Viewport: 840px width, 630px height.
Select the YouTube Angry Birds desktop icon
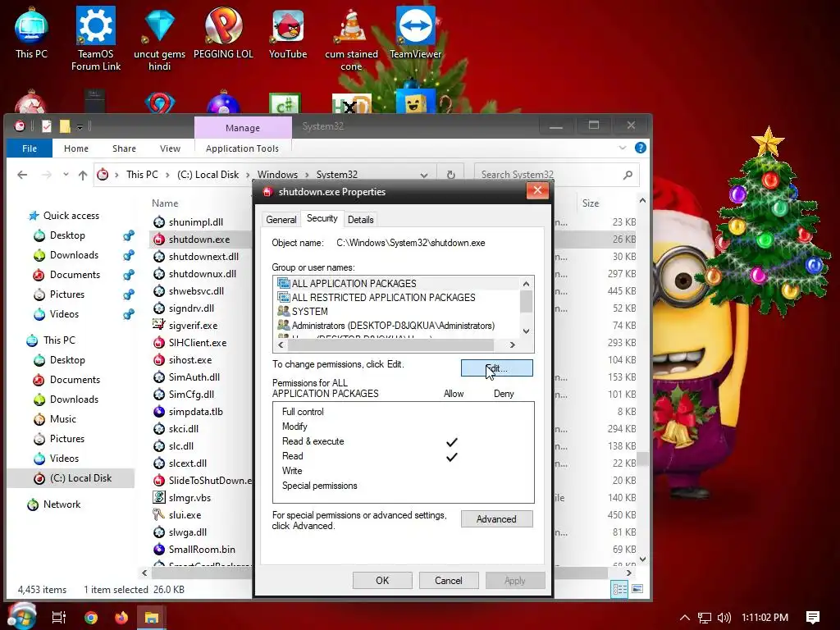click(x=288, y=32)
